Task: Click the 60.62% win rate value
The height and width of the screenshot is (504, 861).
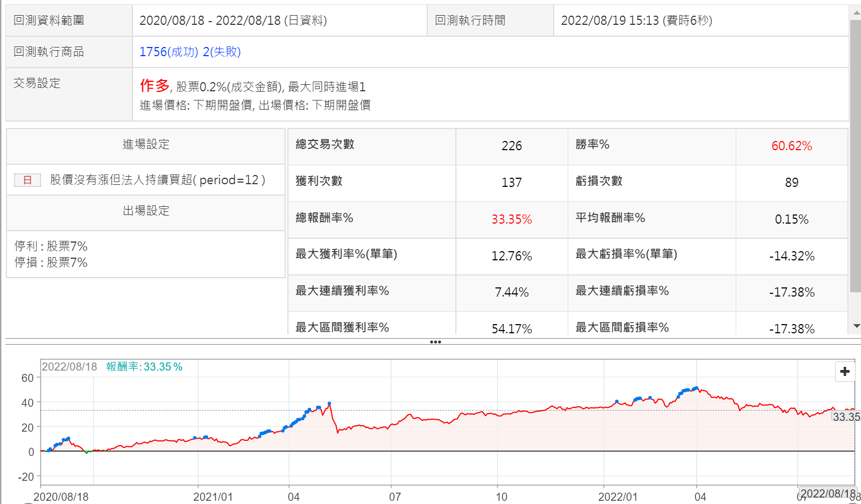Action: pos(791,146)
